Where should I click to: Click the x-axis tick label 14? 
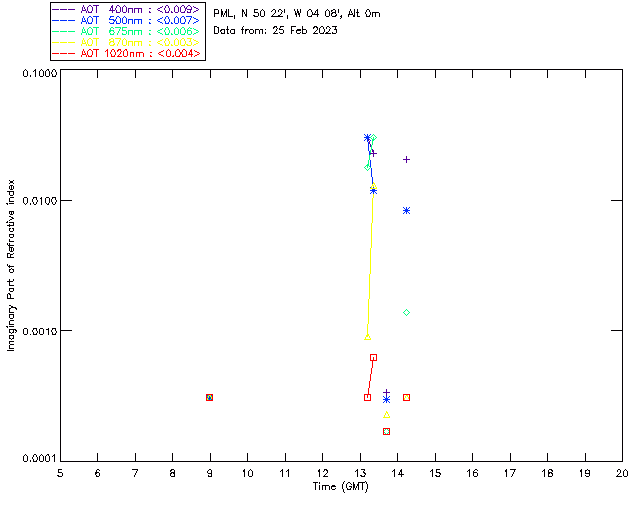[x=398, y=473]
